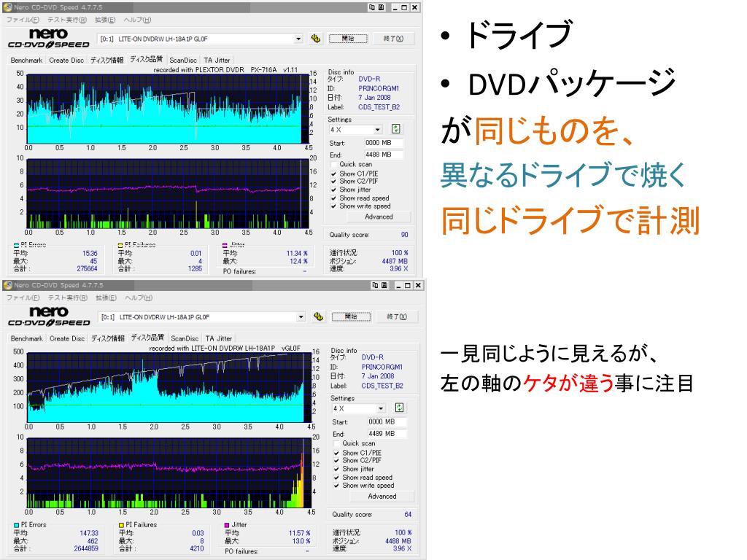Click 開始 start button in top window

pos(348,39)
